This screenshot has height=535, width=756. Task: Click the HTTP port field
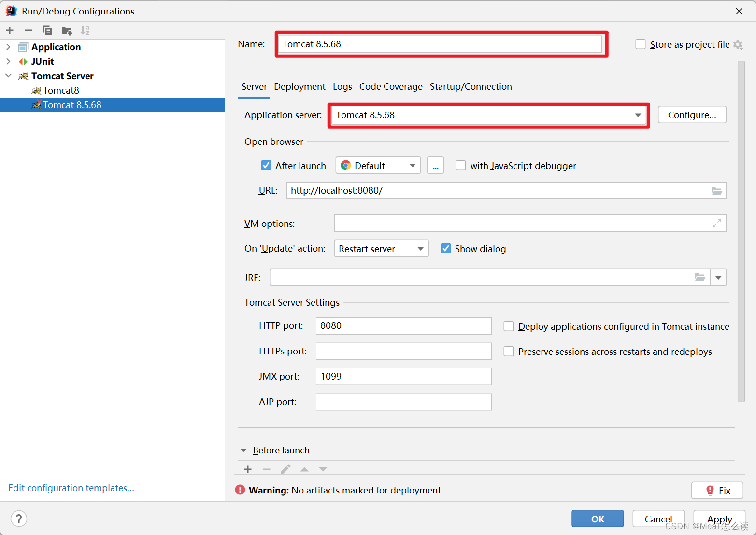click(404, 326)
